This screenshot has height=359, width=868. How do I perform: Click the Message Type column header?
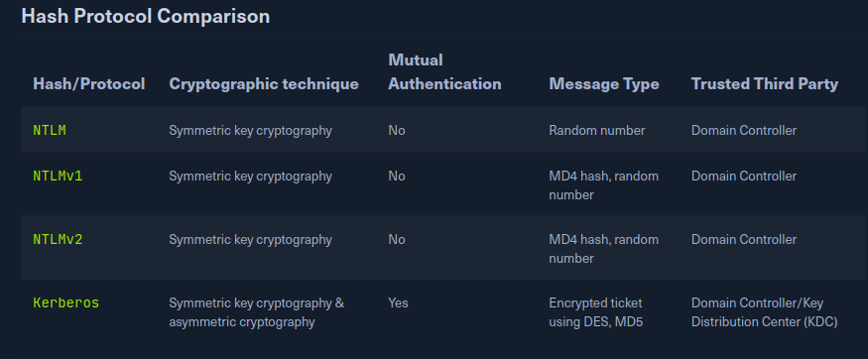pos(604,84)
